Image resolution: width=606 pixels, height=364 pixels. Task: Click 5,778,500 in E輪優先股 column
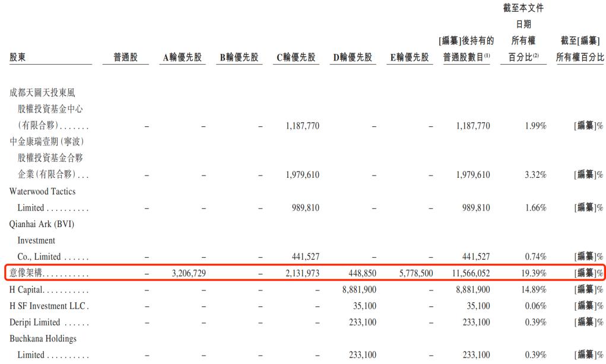coord(416,273)
